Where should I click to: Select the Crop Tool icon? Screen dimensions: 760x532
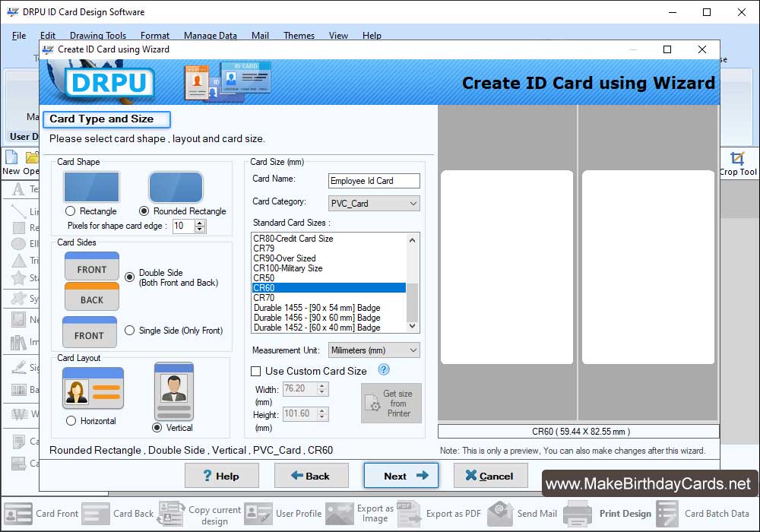point(737,158)
